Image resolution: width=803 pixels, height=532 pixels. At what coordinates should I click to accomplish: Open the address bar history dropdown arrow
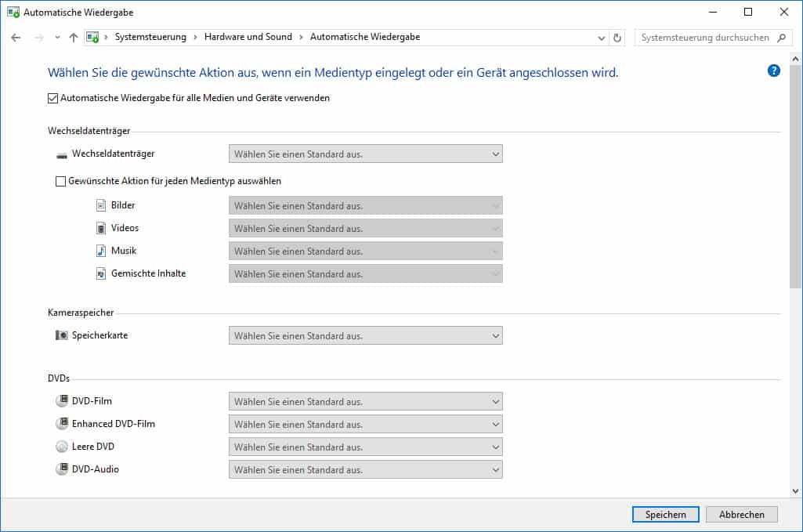601,38
